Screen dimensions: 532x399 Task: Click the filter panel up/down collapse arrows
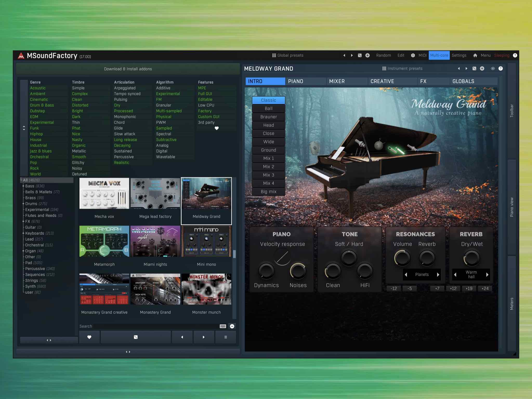tap(24, 128)
